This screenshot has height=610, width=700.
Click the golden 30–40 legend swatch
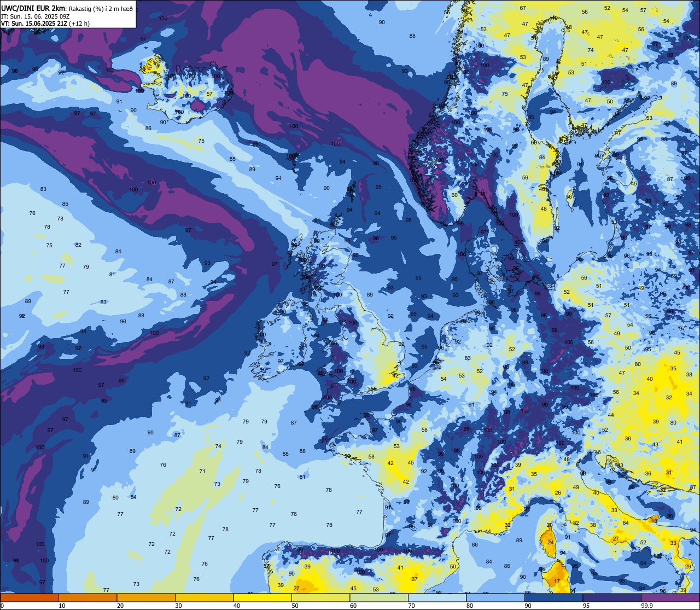click(204, 597)
